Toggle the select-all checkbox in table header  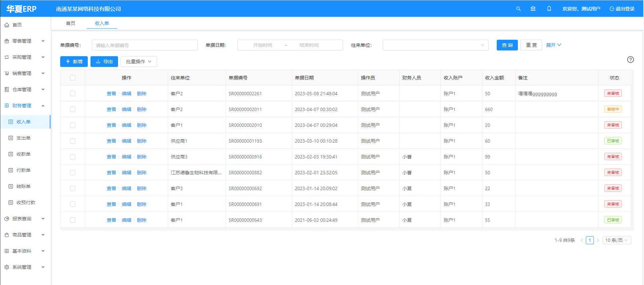(73, 78)
